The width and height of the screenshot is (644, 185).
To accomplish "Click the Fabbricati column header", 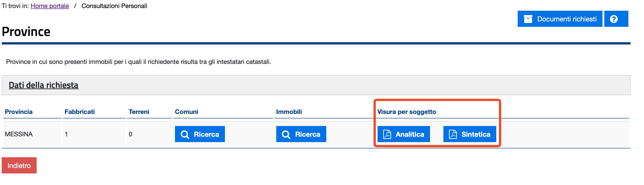I will [79, 112].
